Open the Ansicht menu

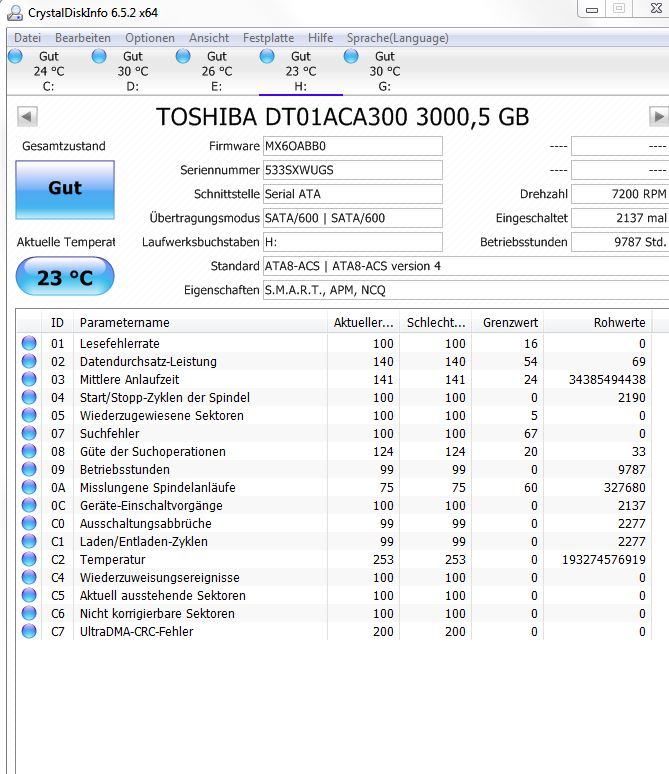click(x=209, y=38)
